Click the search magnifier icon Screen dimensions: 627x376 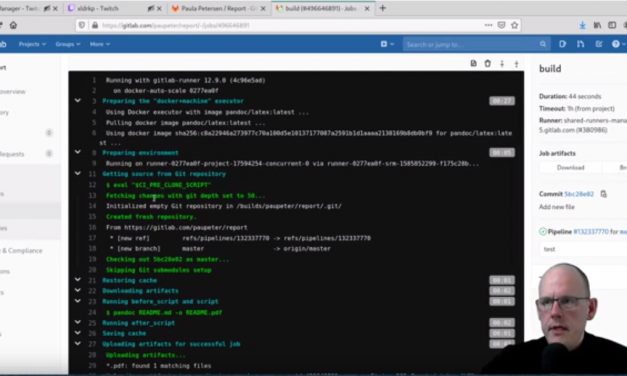click(543, 44)
